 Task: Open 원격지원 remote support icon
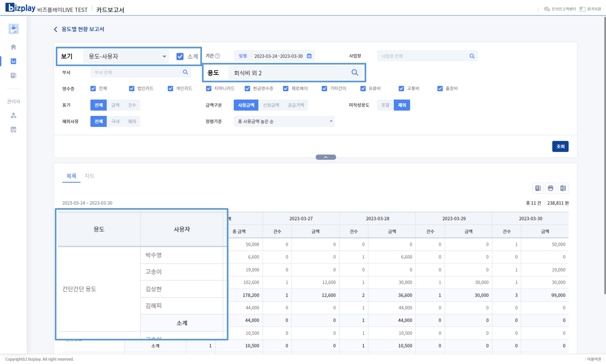(582, 9)
